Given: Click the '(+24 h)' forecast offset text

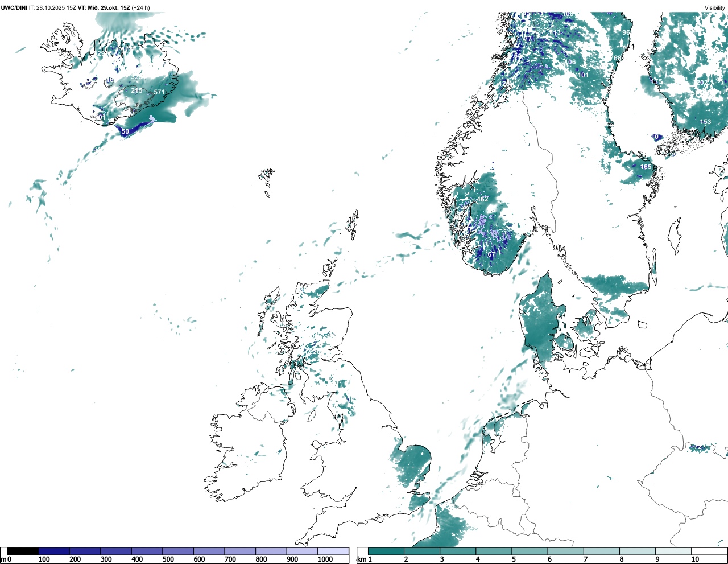Looking at the screenshot, I should pyautogui.click(x=140, y=7).
